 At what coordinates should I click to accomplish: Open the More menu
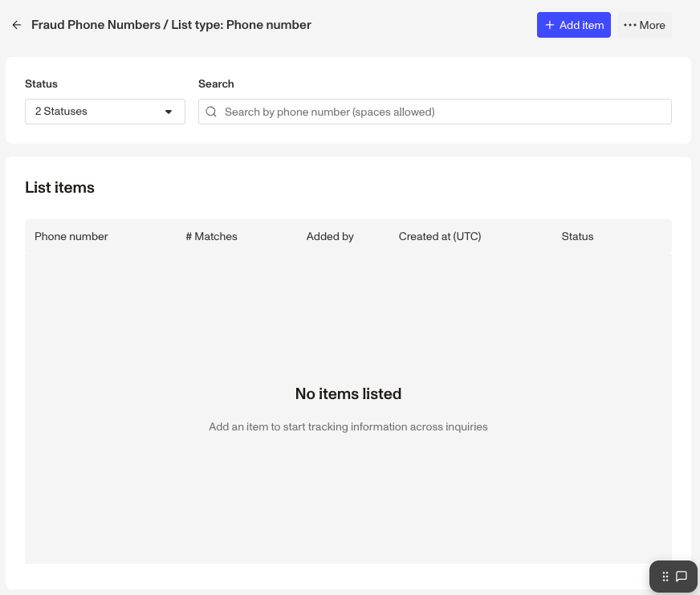pos(644,25)
